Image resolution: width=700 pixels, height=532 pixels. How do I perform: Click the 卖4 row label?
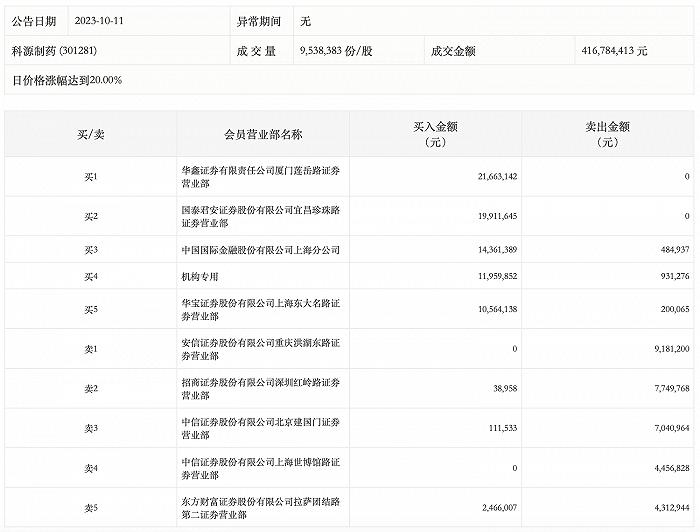(x=91, y=468)
